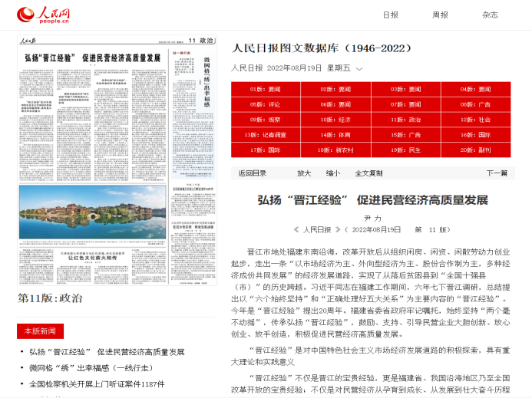Open article 微网格"绣"出幸福感（一线行走）

(x=91, y=368)
